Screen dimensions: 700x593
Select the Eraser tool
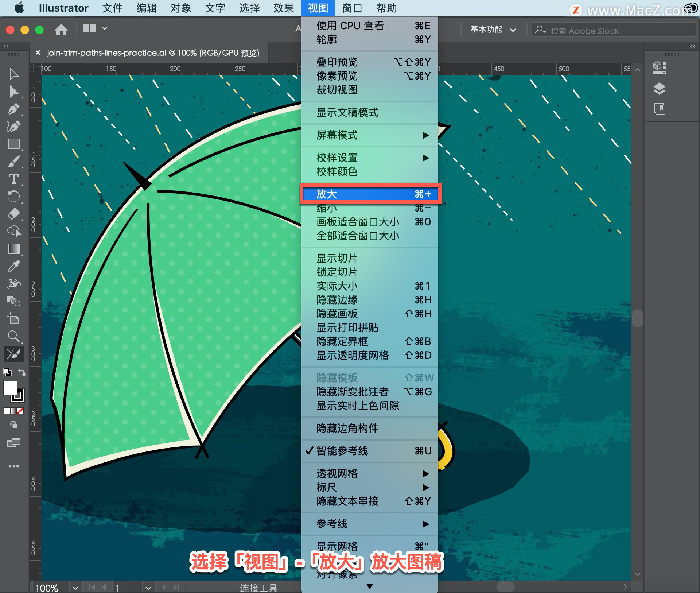(13, 214)
